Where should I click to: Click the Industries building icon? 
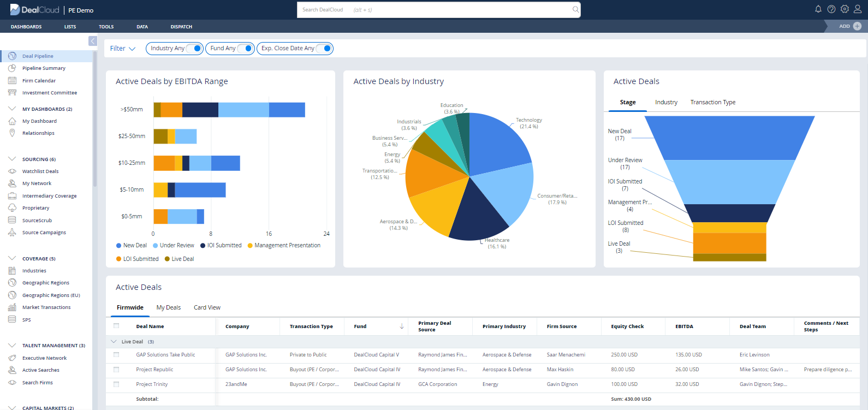pyautogui.click(x=12, y=271)
